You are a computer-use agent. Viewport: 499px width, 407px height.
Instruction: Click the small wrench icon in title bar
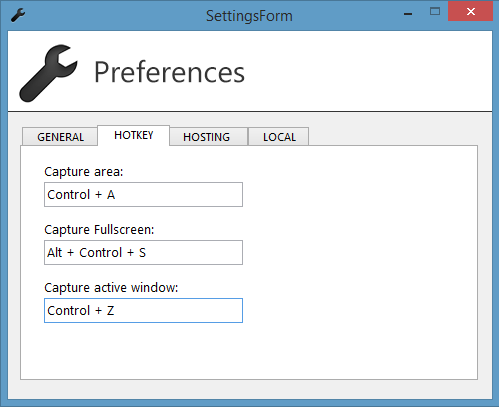coord(18,15)
